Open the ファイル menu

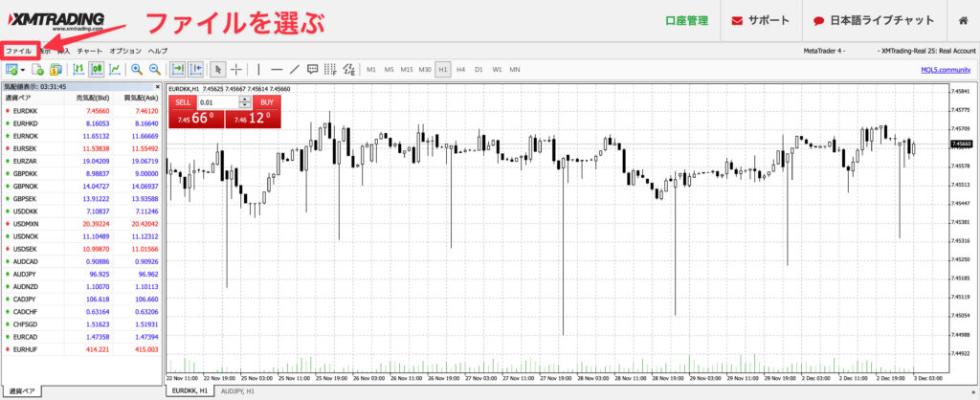click(x=18, y=50)
